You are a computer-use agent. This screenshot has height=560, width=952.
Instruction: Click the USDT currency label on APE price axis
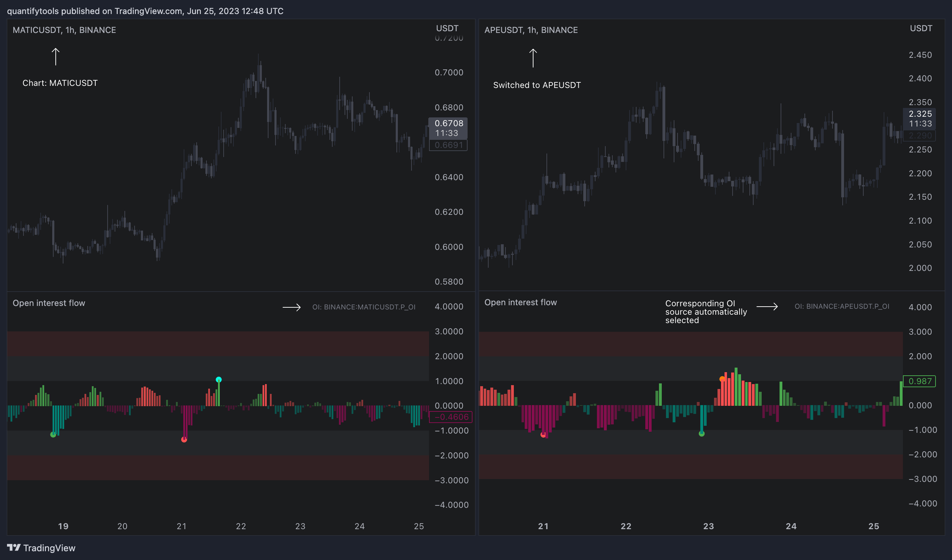pyautogui.click(x=921, y=28)
